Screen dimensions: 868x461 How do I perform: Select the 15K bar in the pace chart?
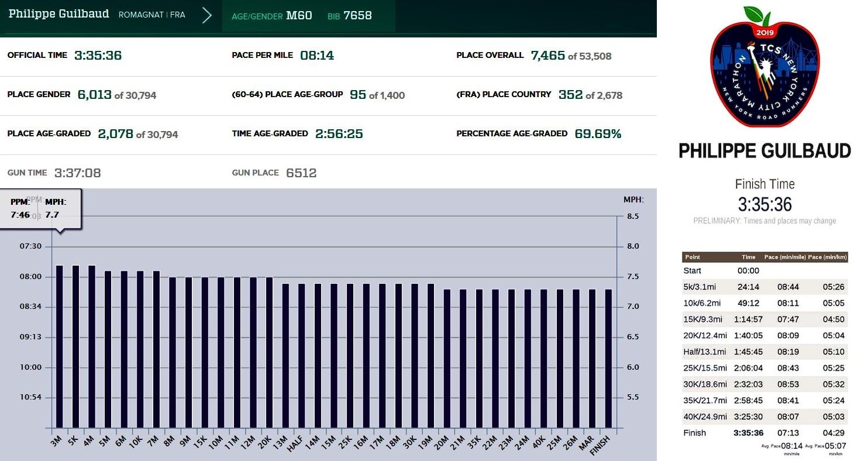coord(205,352)
